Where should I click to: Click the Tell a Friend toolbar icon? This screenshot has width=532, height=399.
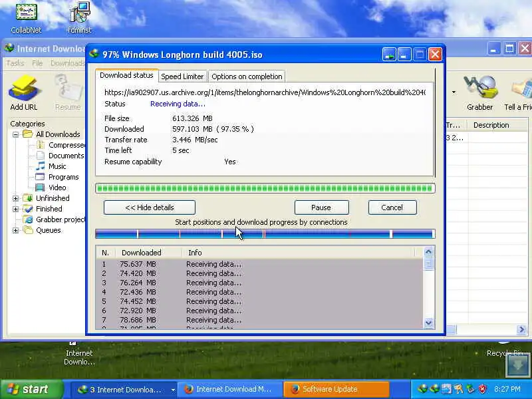coord(519,92)
